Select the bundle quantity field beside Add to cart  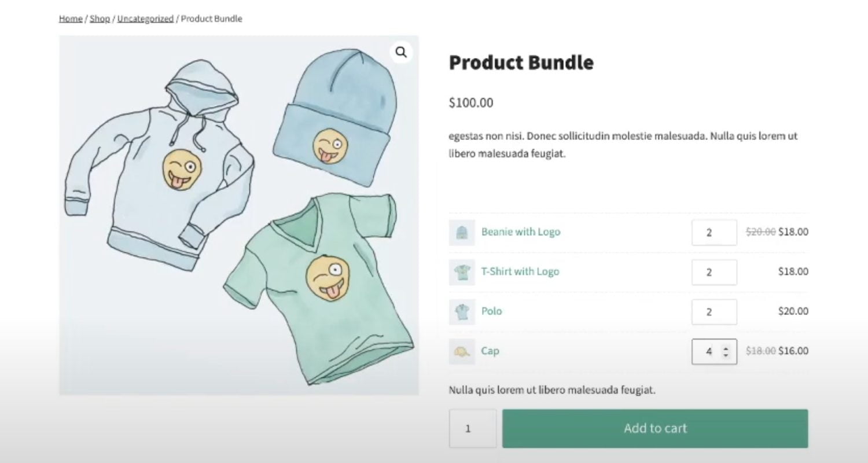pos(472,428)
